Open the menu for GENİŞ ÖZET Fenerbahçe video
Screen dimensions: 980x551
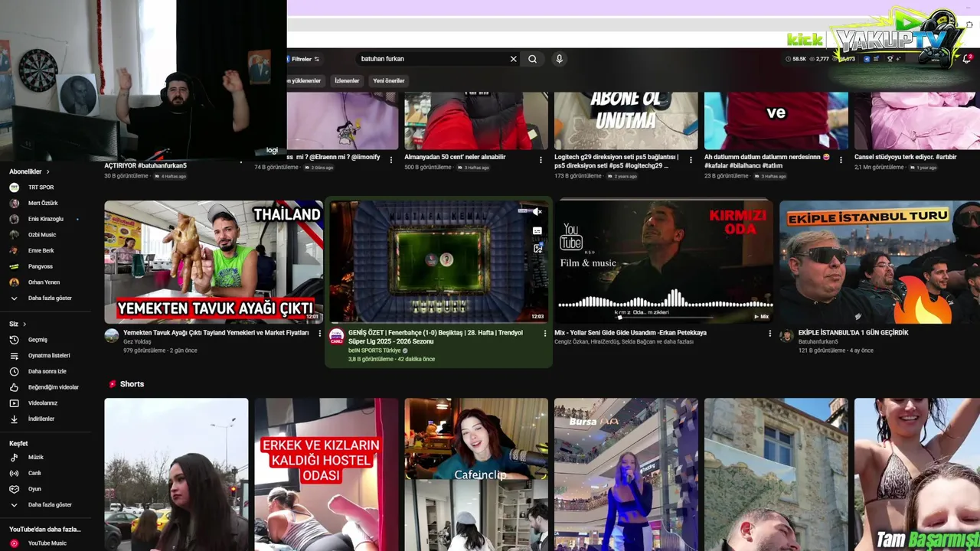pyautogui.click(x=545, y=334)
